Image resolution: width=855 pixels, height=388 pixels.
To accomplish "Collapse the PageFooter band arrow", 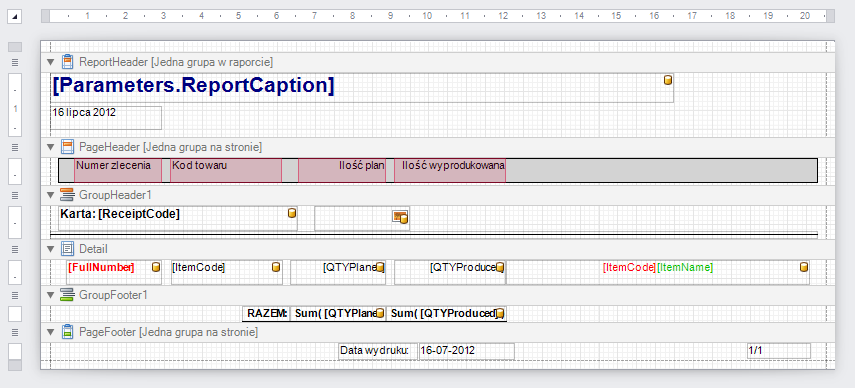I will coord(51,331).
